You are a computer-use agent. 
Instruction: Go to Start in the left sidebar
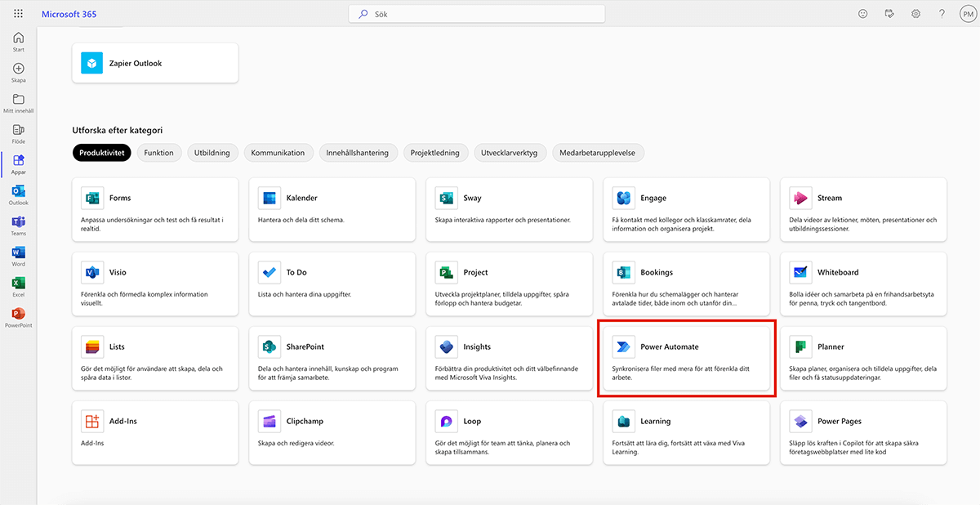tap(18, 42)
